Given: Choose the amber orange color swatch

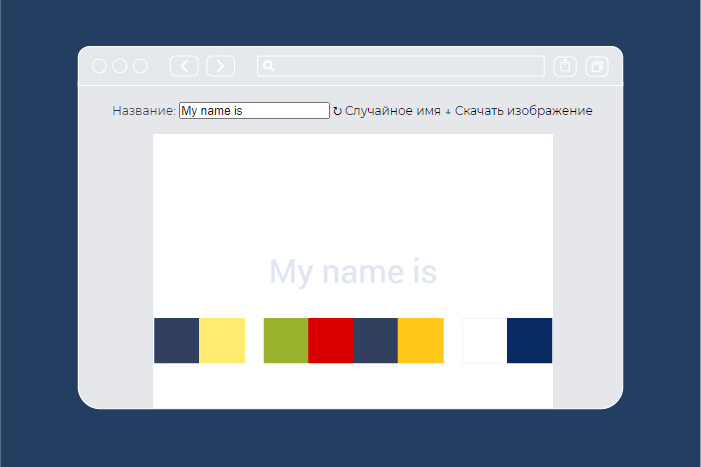Looking at the screenshot, I should pos(421,340).
